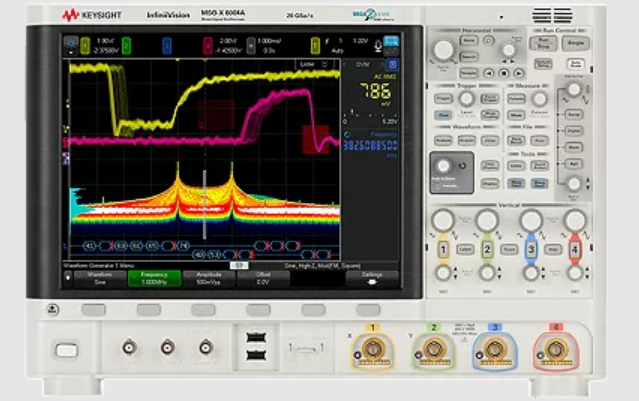639x401 pixels.
Task: Push the Horiz menu key
Action: (469, 40)
